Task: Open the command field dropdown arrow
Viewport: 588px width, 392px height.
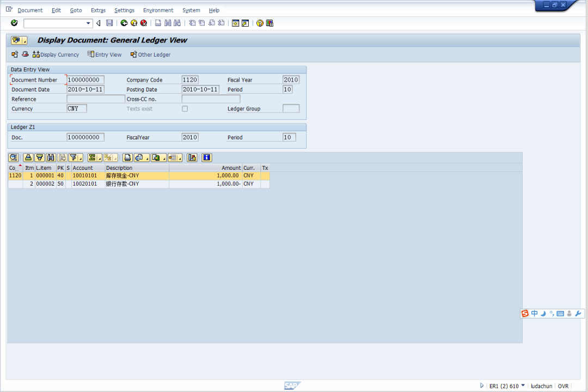Action: pos(89,23)
